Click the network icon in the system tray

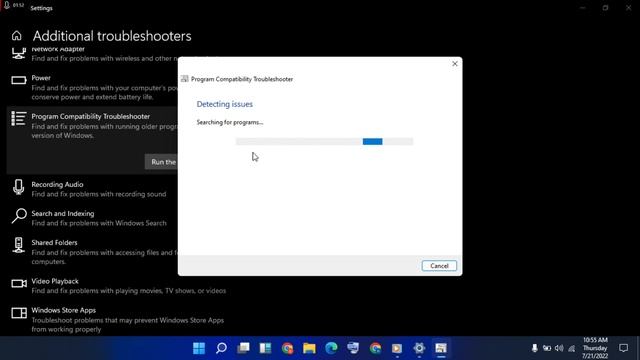[x=572, y=348]
